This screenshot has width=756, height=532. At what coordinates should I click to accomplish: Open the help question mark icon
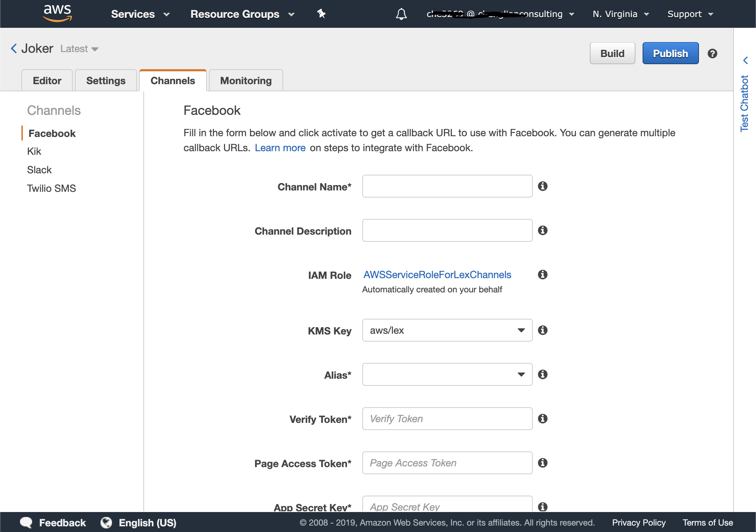coord(712,53)
